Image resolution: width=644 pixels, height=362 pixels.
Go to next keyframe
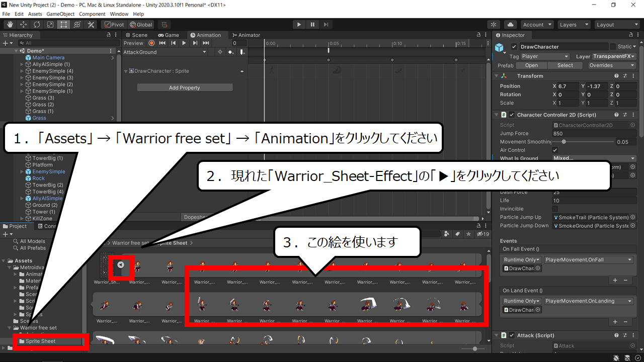[x=195, y=43]
